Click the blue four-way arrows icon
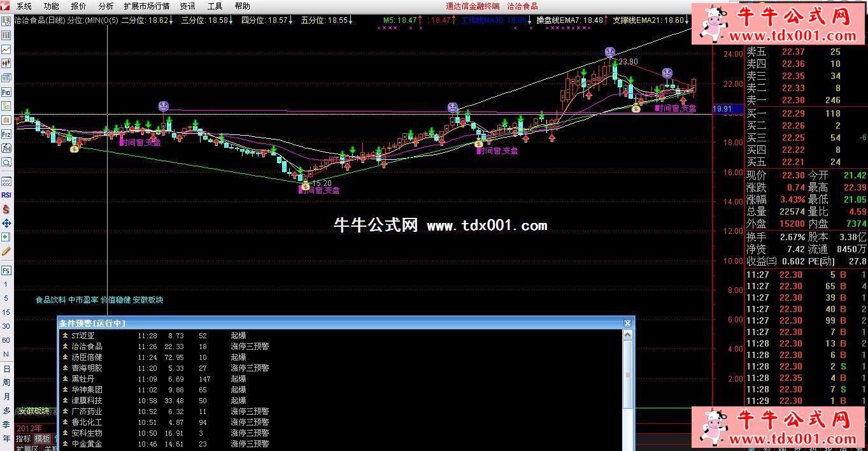This screenshot has width=868, height=451. 6,223
